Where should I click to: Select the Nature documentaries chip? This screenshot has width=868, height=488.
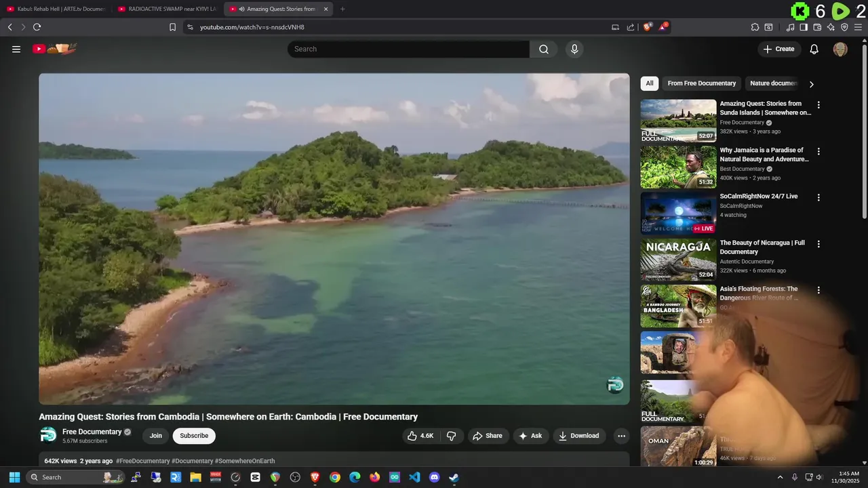pyautogui.click(x=773, y=83)
